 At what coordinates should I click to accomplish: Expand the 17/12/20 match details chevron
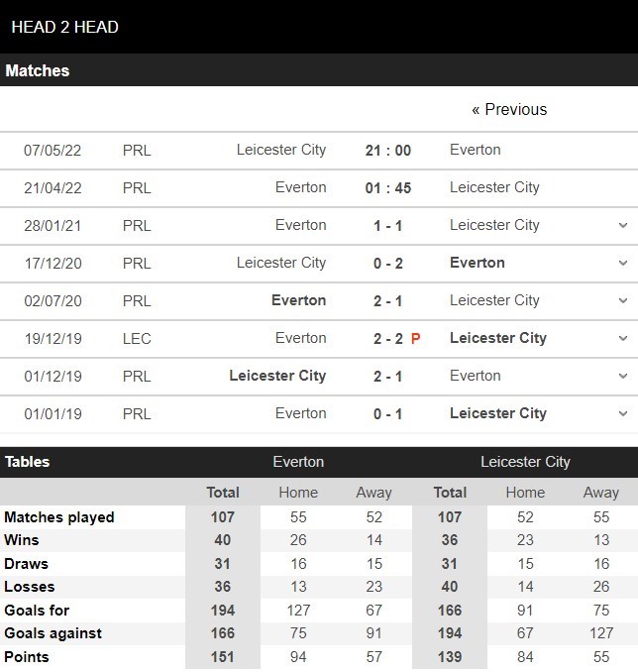tap(622, 264)
